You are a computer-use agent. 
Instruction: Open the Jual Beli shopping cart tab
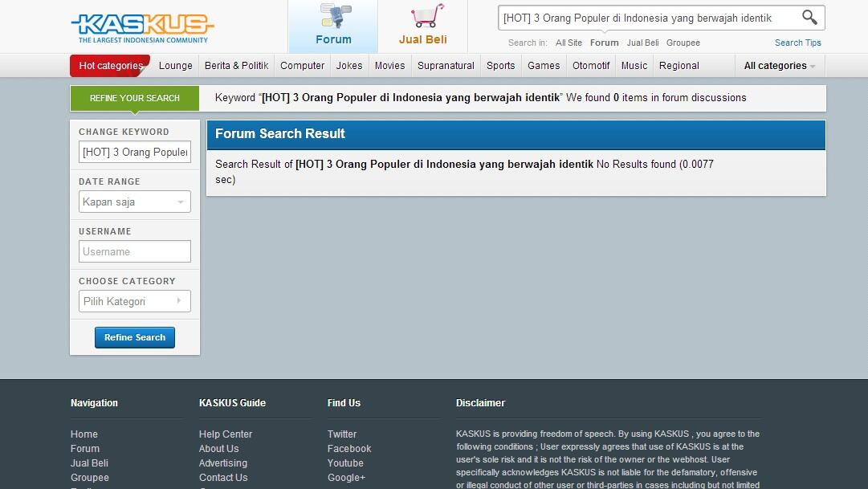(x=423, y=26)
